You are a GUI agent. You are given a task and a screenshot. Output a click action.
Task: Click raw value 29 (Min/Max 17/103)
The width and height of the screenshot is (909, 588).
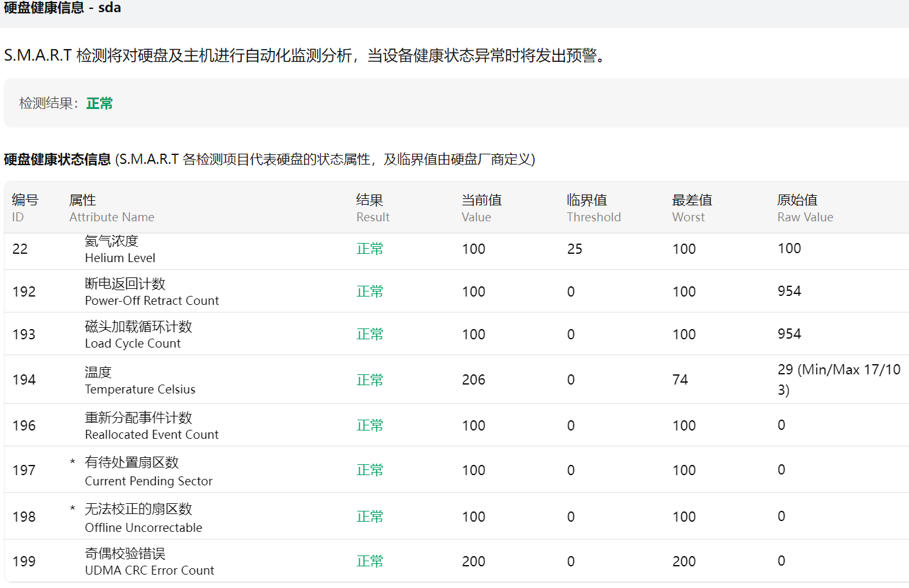pyautogui.click(x=839, y=380)
